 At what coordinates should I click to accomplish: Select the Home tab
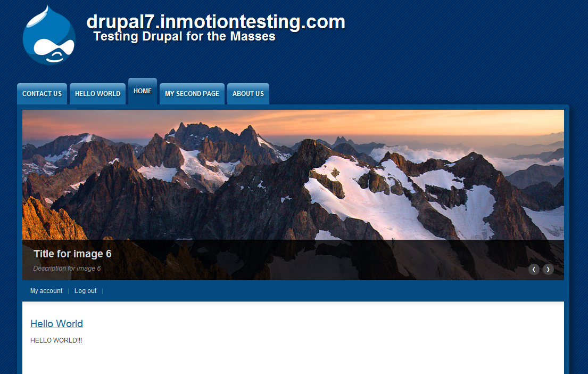[x=143, y=91]
